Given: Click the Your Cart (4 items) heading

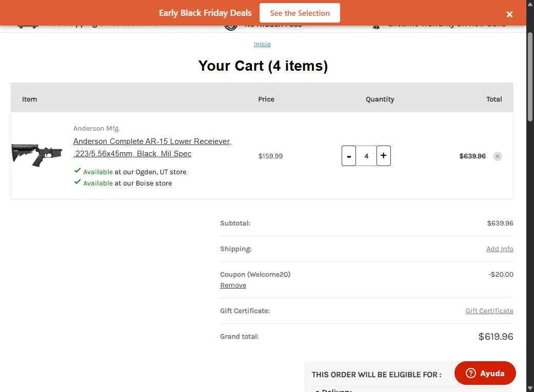Looking at the screenshot, I should pyautogui.click(x=263, y=66).
